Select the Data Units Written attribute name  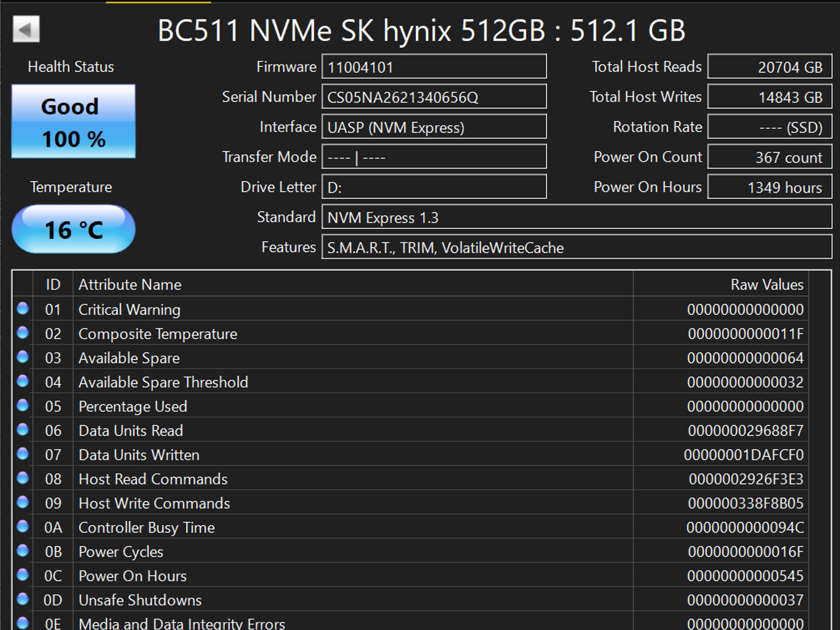(x=139, y=454)
